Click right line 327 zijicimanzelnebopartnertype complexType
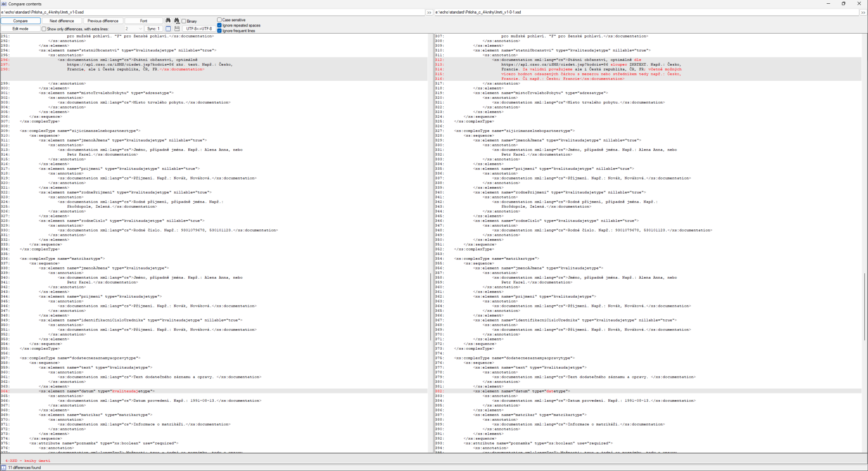 pyautogui.click(x=515, y=131)
